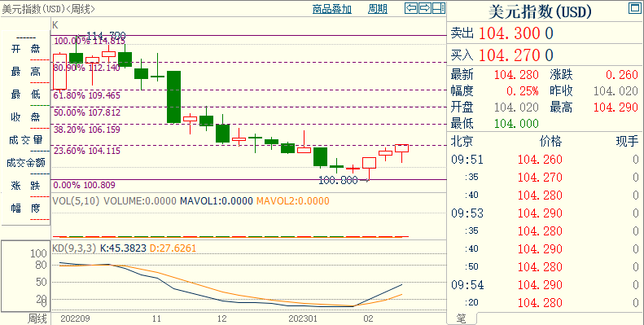Click the 0.00% 100.809 retracement label
644x325 pixels.
[x=84, y=185]
